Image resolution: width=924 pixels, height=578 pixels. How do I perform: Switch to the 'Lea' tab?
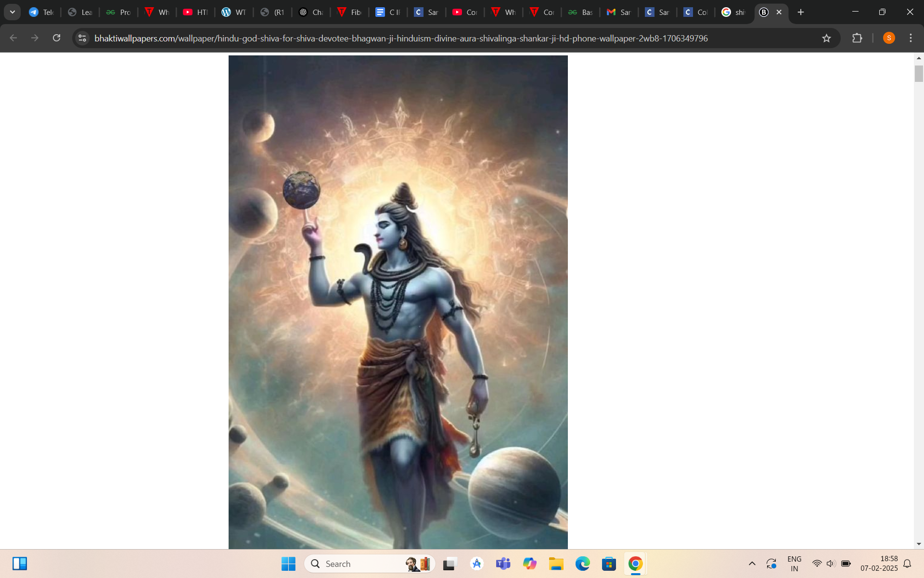pyautogui.click(x=80, y=12)
